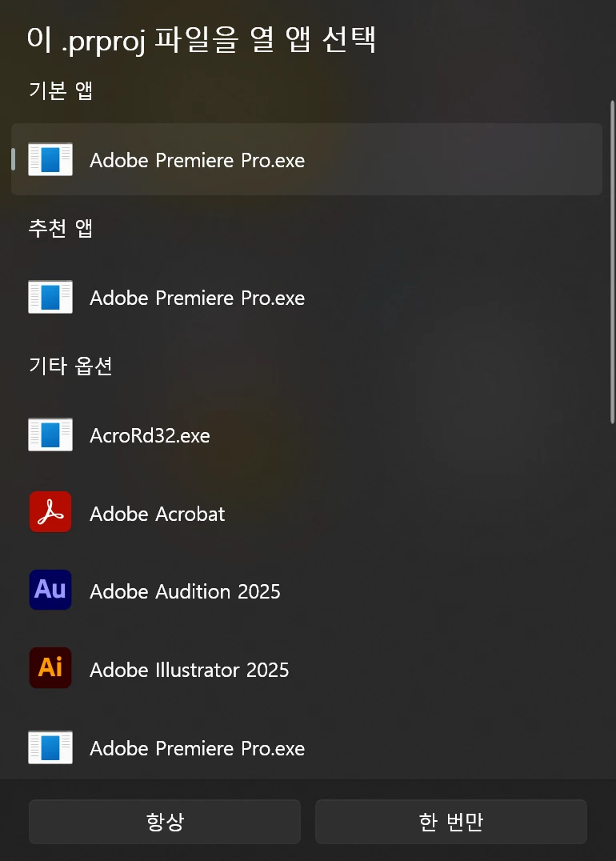Viewport: 616px width, 861px height.
Task: Click the app list vertical scrollbar
Action: click(x=612, y=262)
